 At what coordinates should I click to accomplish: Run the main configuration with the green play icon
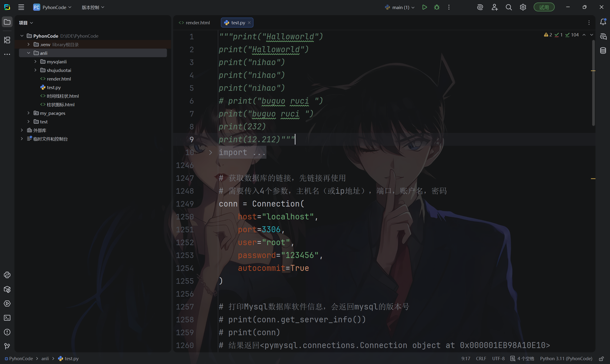(x=425, y=7)
